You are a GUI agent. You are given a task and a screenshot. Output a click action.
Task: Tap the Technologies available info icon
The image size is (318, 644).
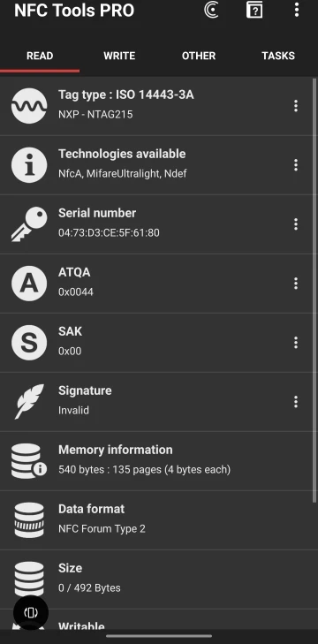(x=29, y=165)
